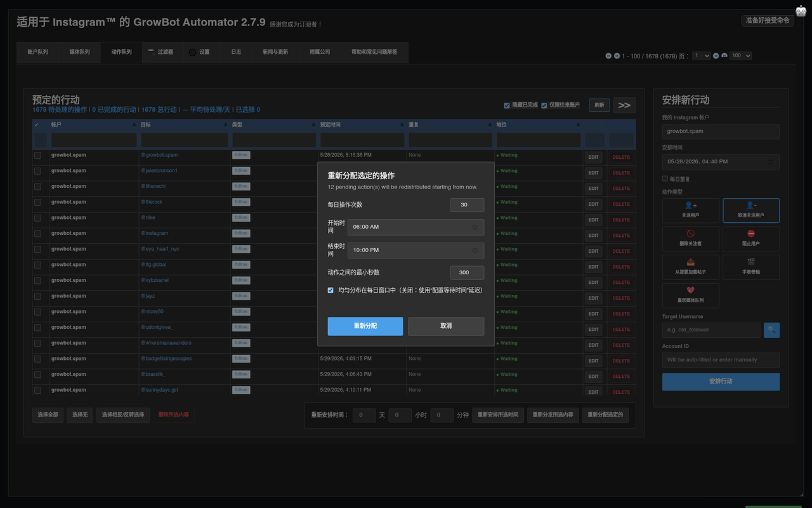Click the Target Username search magnifier button
Image resolution: width=812 pixels, height=508 pixels.
771,330
